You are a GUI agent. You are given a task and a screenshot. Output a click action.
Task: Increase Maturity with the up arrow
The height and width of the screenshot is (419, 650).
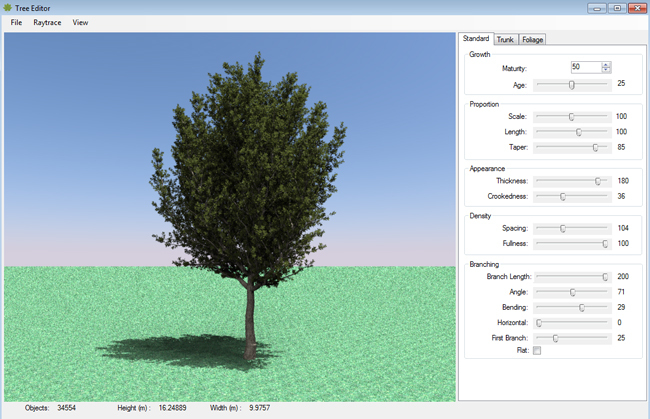click(606, 64)
